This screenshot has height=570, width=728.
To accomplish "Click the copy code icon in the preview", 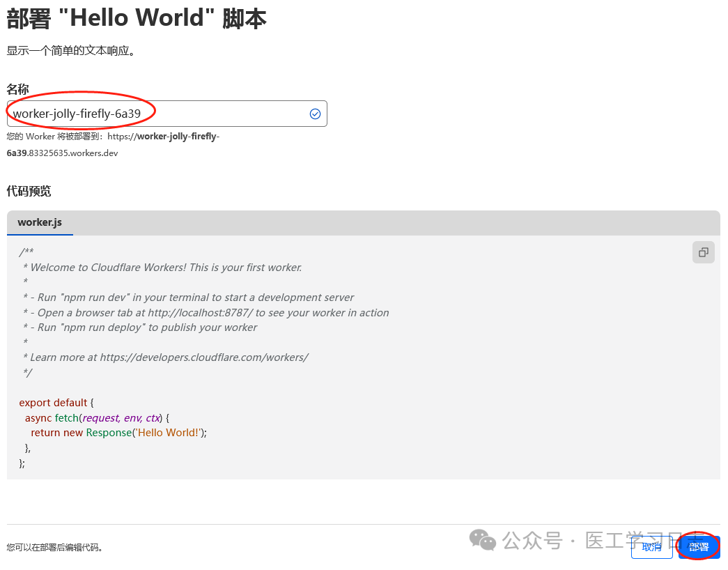I will (x=704, y=252).
